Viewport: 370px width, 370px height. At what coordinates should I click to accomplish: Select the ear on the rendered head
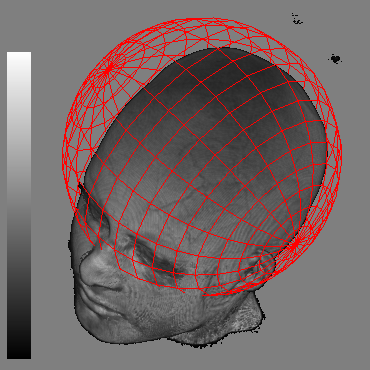click(x=263, y=268)
